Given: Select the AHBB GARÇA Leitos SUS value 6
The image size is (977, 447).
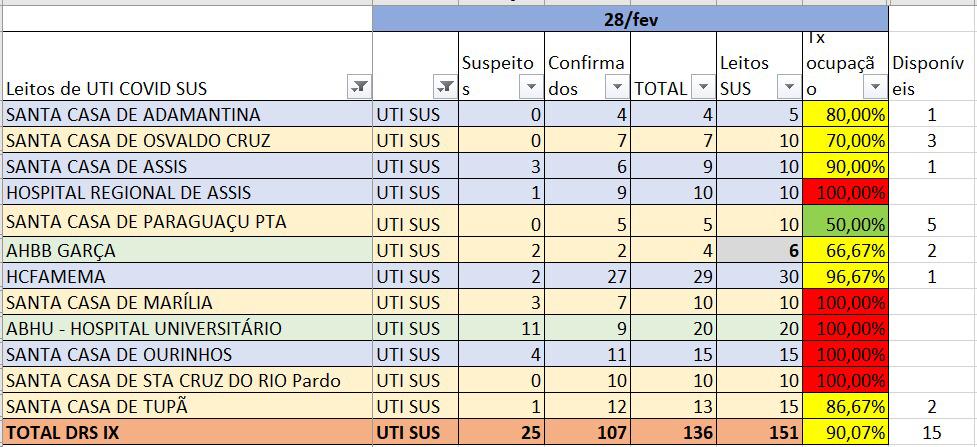Looking at the screenshot, I should click(x=760, y=250).
